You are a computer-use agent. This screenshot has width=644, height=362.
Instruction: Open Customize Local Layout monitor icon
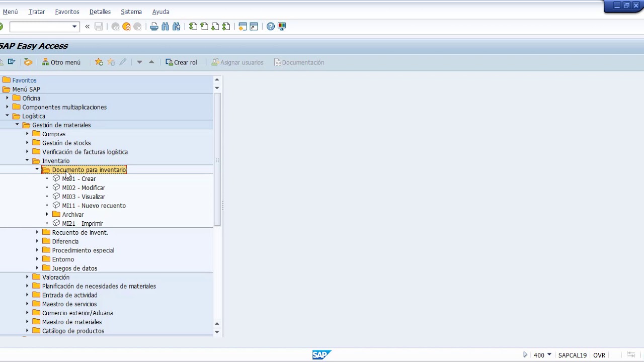[281, 27]
